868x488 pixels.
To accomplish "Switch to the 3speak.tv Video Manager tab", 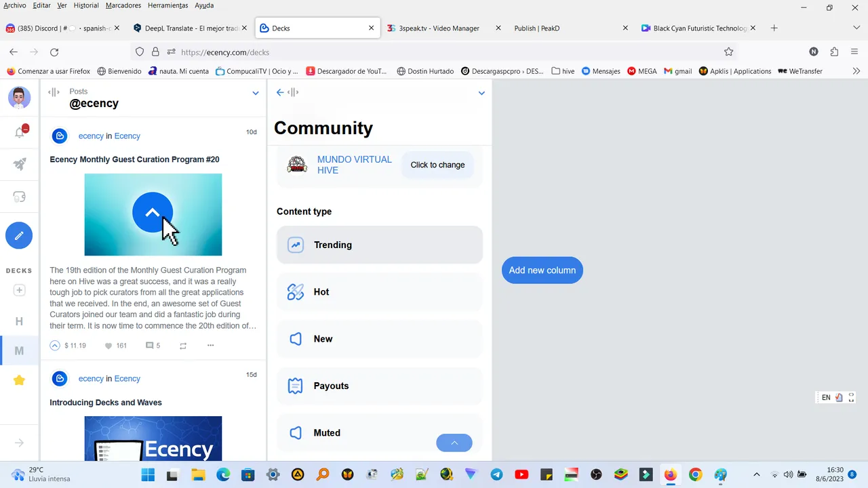I will 446,28.
